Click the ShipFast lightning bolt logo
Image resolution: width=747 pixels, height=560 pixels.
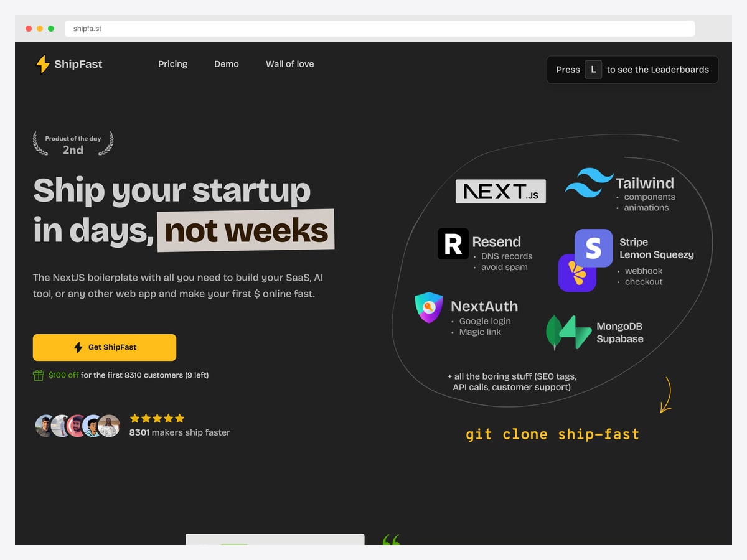tap(42, 64)
